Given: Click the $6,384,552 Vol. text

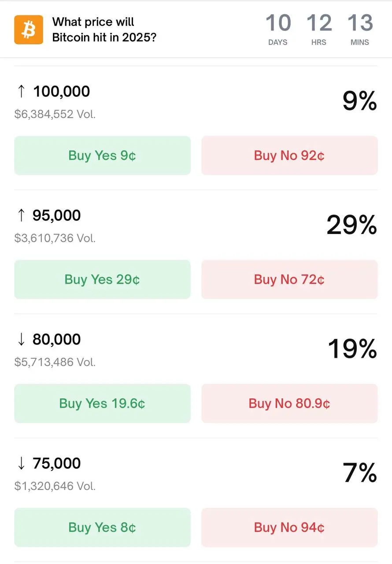Looking at the screenshot, I should pyautogui.click(x=55, y=115).
